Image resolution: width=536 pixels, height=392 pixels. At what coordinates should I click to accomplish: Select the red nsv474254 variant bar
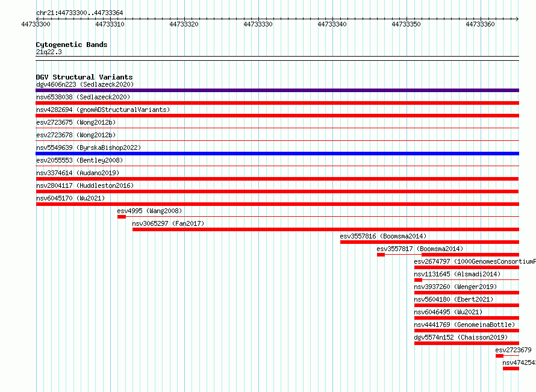[x=511, y=369]
